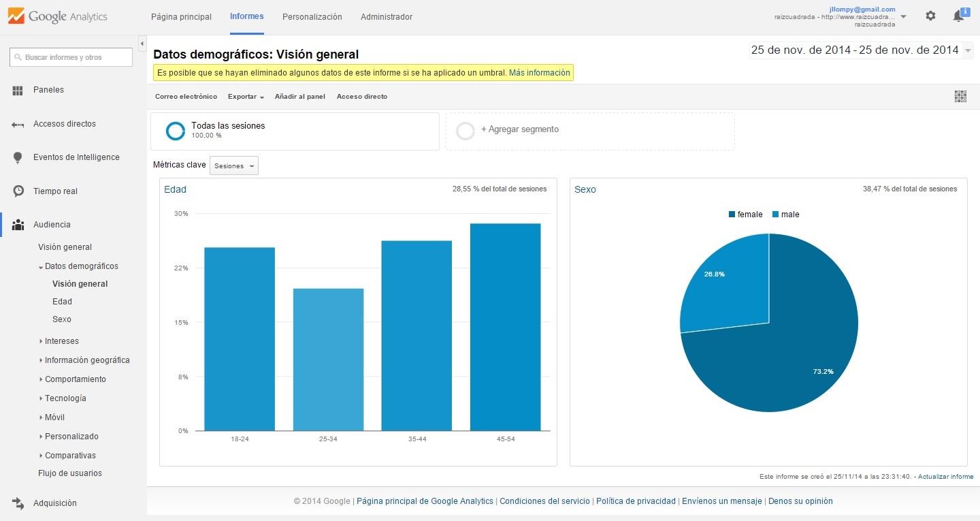The height and width of the screenshot is (521, 980).
Task: Toggle the male legend entry
Action: point(785,215)
